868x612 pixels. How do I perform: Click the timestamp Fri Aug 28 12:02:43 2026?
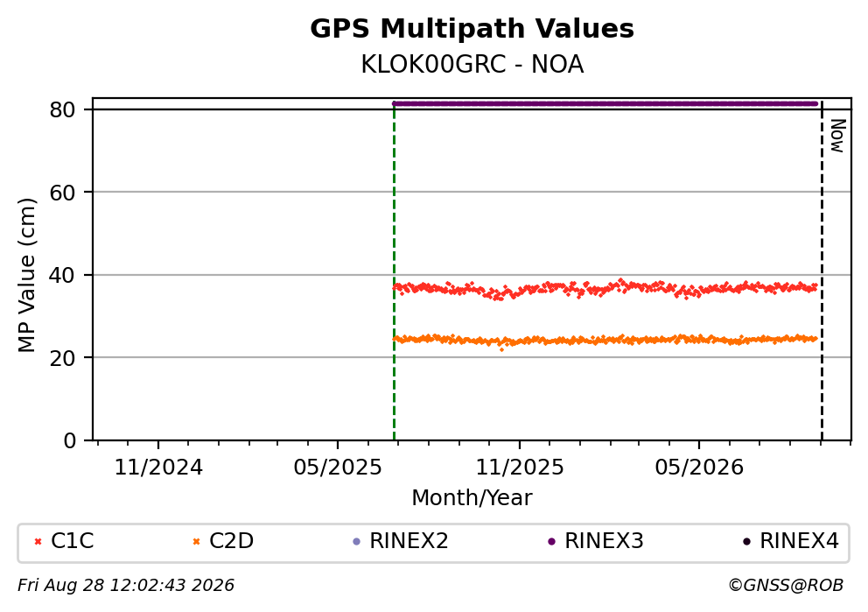click(126, 586)
